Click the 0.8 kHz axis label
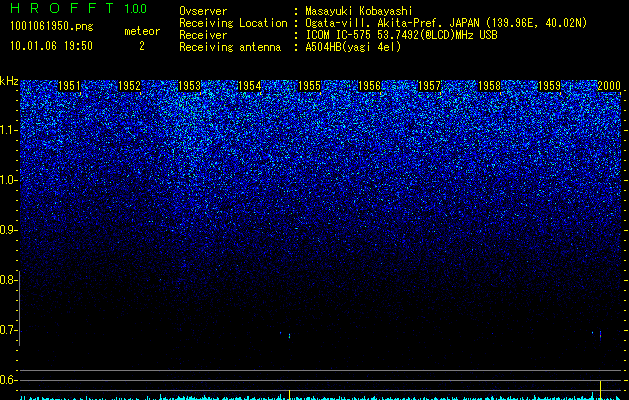This screenshot has height=400, width=629. click(x=8, y=280)
